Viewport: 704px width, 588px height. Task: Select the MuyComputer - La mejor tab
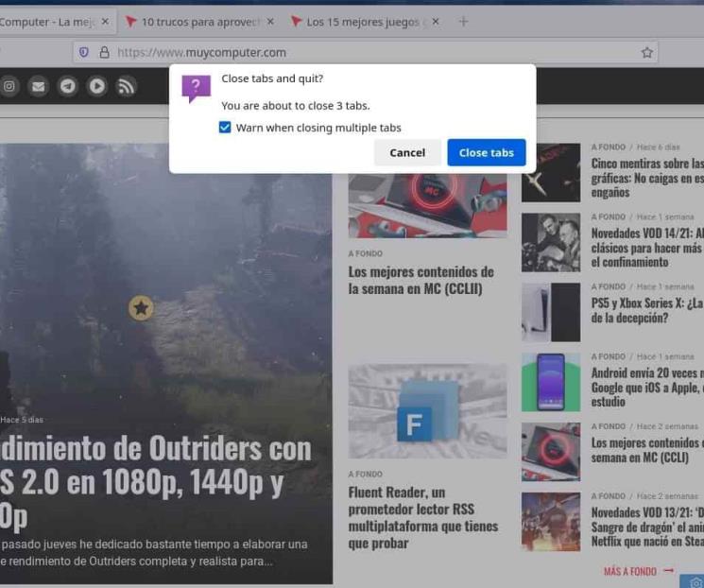click(x=47, y=22)
